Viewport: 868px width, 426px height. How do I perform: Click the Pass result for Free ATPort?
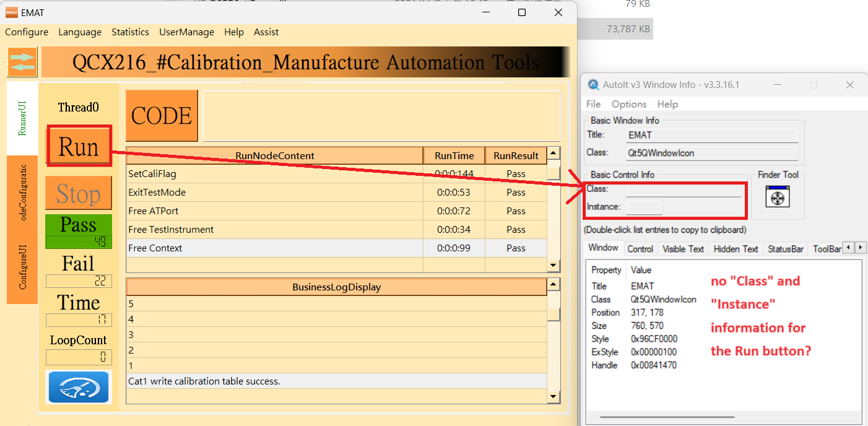click(x=516, y=211)
